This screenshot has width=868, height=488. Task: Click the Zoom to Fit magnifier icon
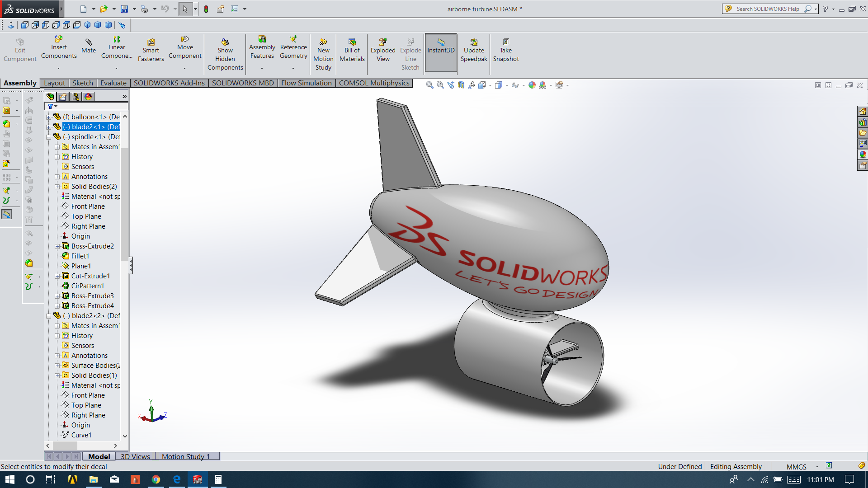pos(429,85)
